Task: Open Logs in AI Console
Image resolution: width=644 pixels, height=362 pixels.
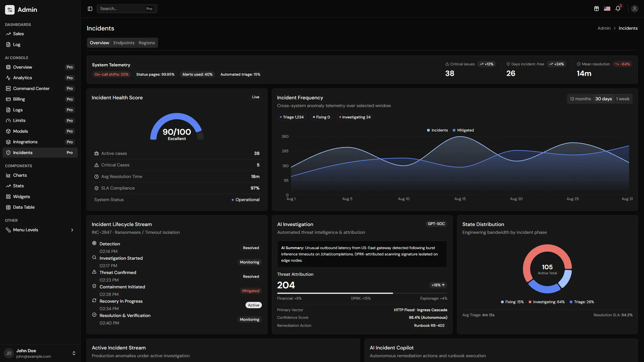Action: [40, 110]
